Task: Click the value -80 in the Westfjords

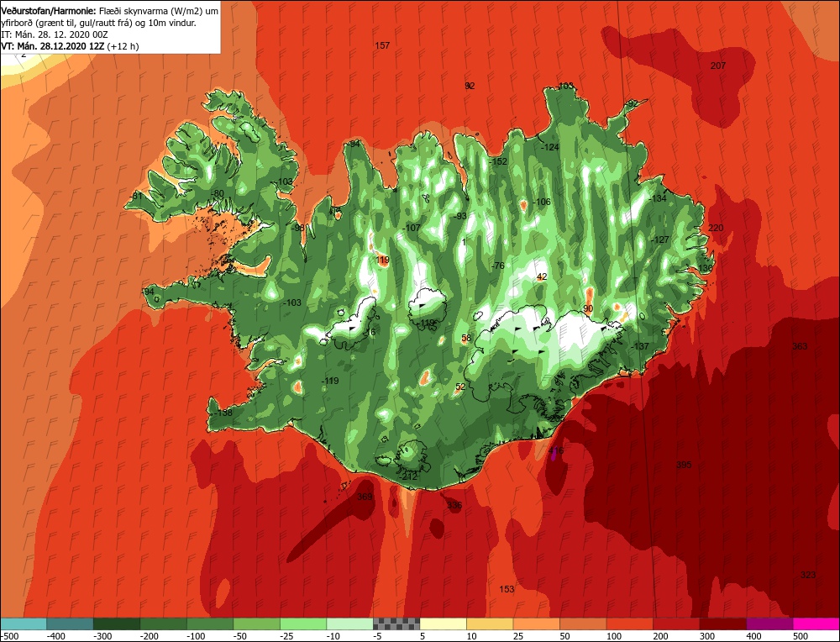Action: 217,193
